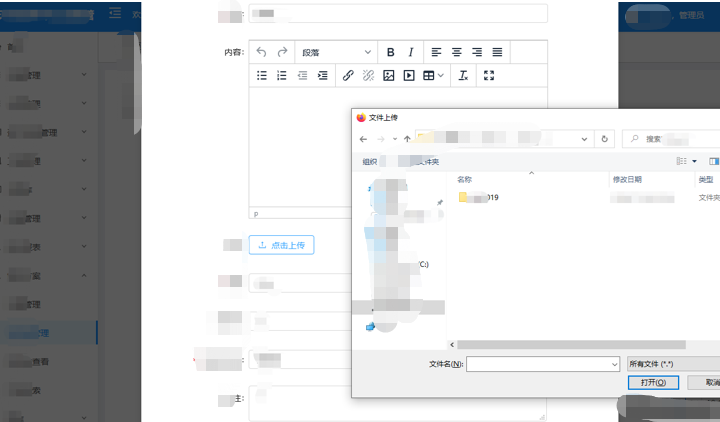
Task: Toggle bold formatting in editor
Action: point(390,52)
